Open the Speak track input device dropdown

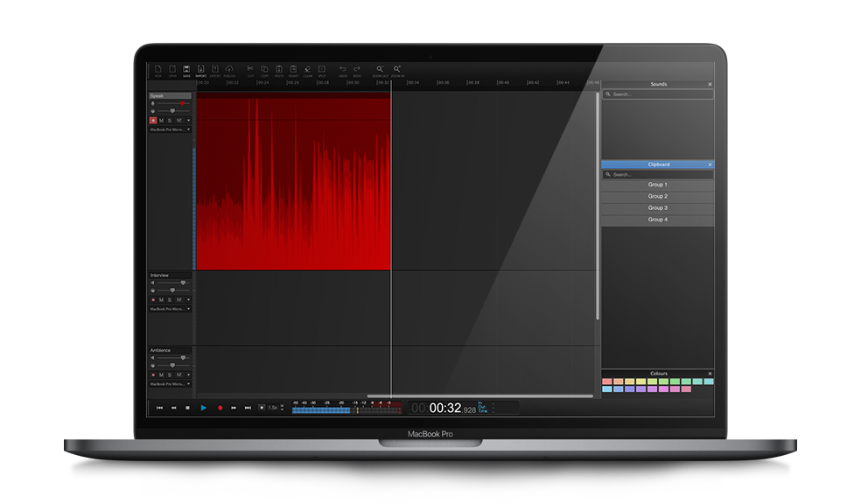pos(170,129)
